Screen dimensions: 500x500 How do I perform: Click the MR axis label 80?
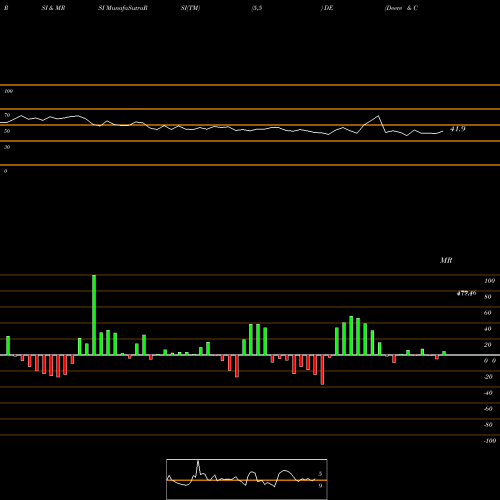coord(488,297)
